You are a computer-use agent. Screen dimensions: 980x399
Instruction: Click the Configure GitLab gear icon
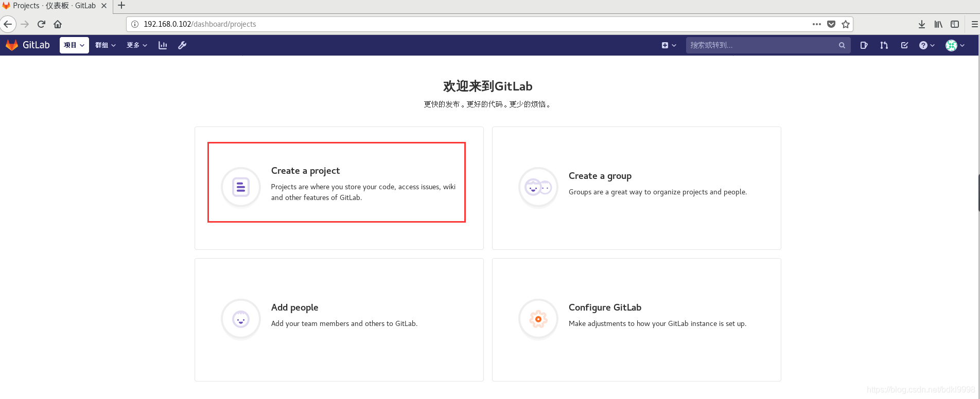click(538, 319)
